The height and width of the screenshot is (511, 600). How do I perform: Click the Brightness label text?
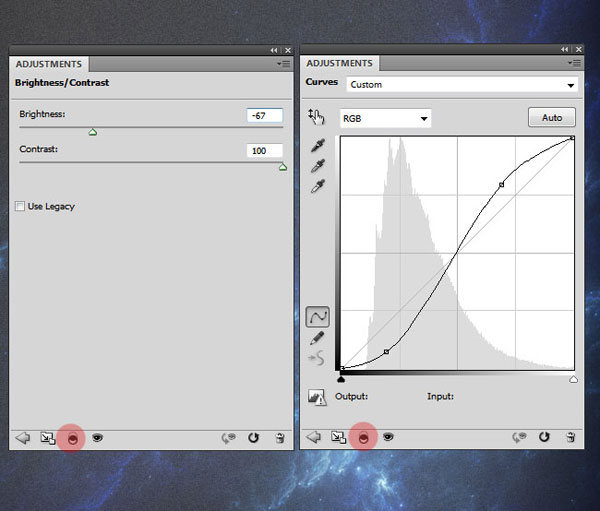(x=42, y=114)
